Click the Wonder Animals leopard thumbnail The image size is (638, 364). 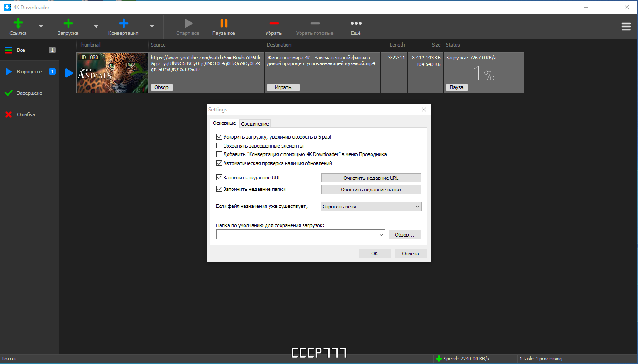[112, 73]
